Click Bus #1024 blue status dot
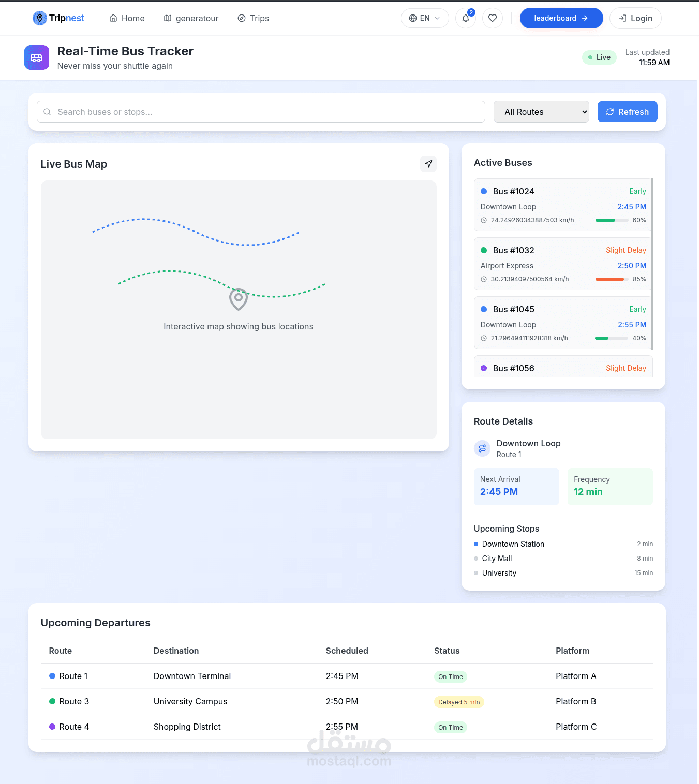 point(484,191)
